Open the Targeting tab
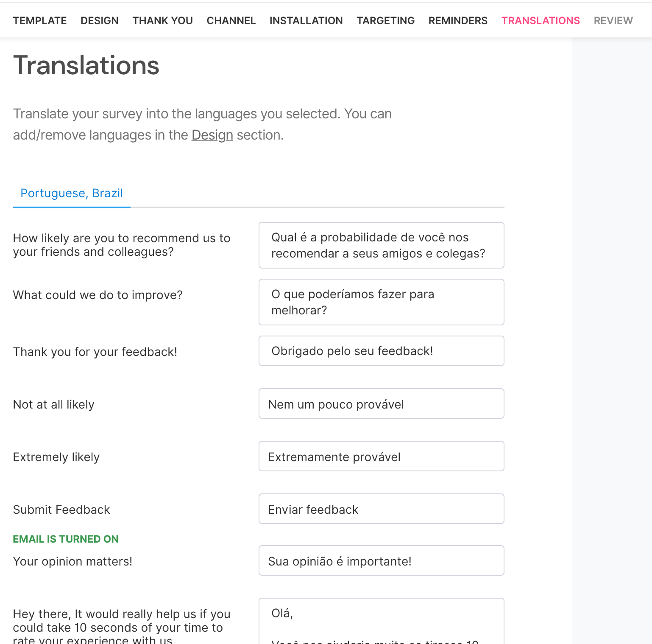The height and width of the screenshot is (644, 652). (x=386, y=20)
